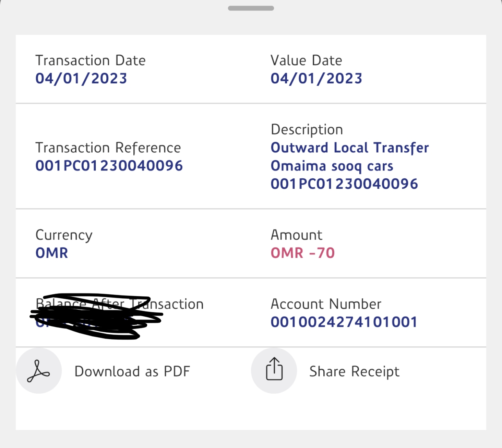502x448 pixels.
Task: Tap the "Value Date" label
Action: (306, 61)
